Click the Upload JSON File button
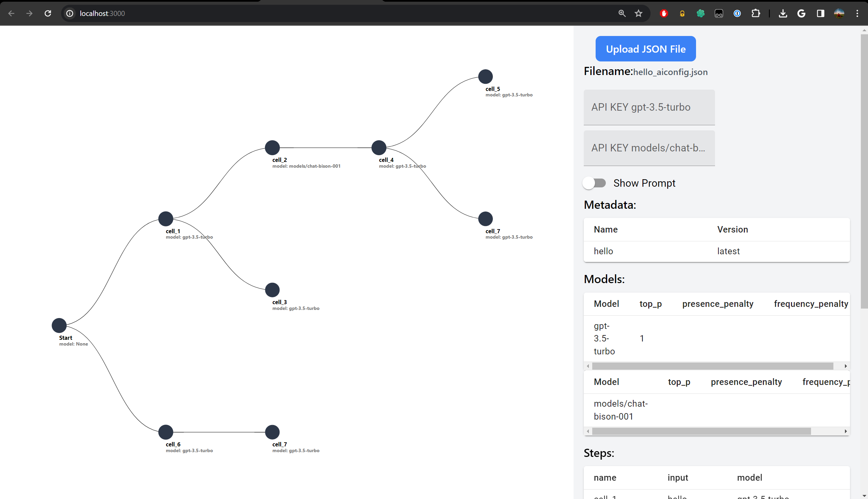Viewport: 868px width, 499px height. point(645,49)
